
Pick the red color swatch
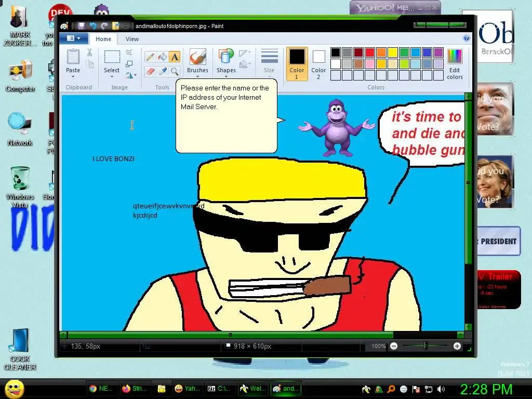pyautogui.click(x=370, y=52)
